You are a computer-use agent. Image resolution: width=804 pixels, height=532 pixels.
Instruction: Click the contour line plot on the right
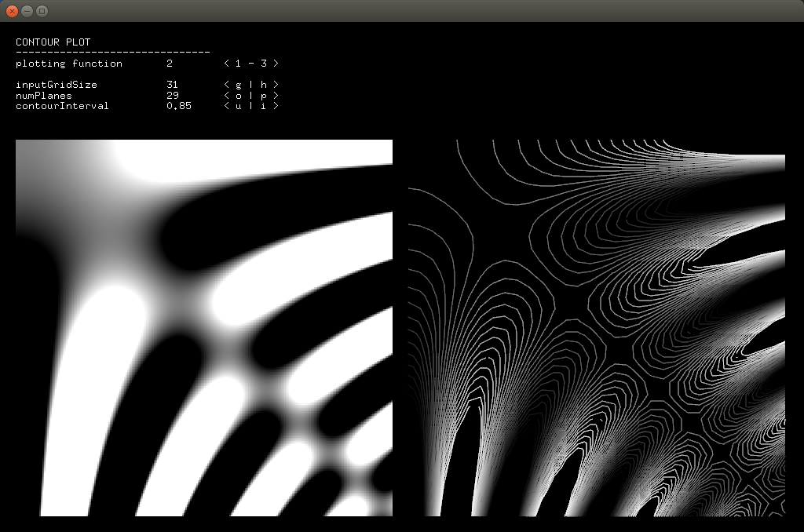click(597, 328)
